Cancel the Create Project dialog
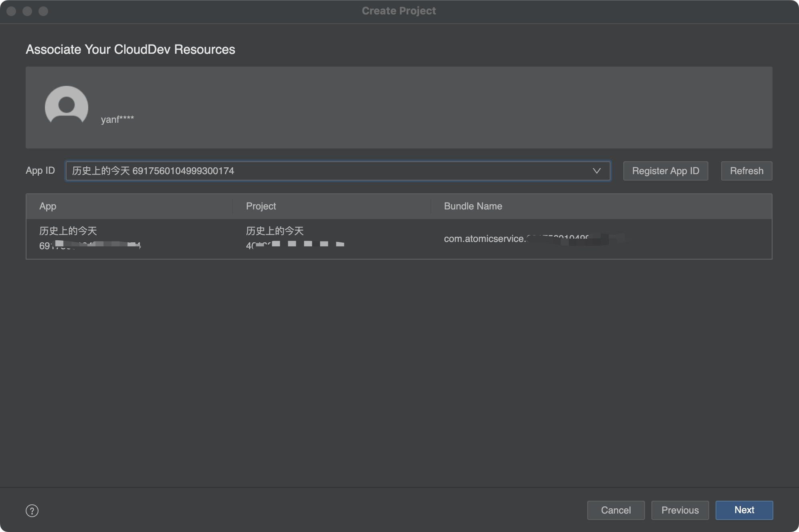Viewport: 799px width, 532px height. 616,510
